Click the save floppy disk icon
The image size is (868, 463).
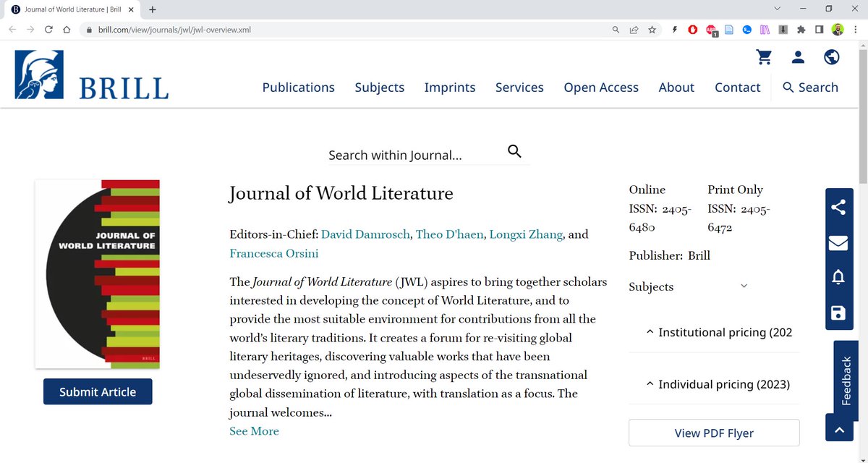pyautogui.click(x=838, y=313)
